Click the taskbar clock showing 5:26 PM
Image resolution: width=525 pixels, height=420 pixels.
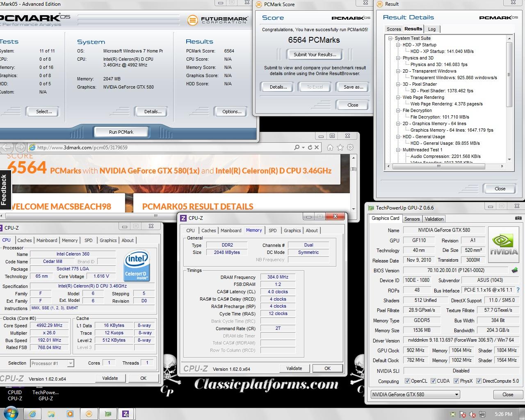tap(503, 414)
